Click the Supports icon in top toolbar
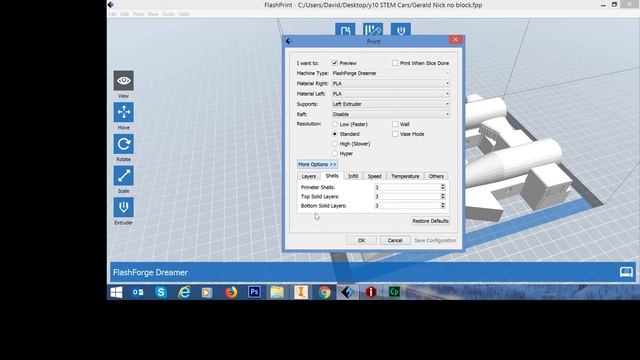 (x=373, y=30)
